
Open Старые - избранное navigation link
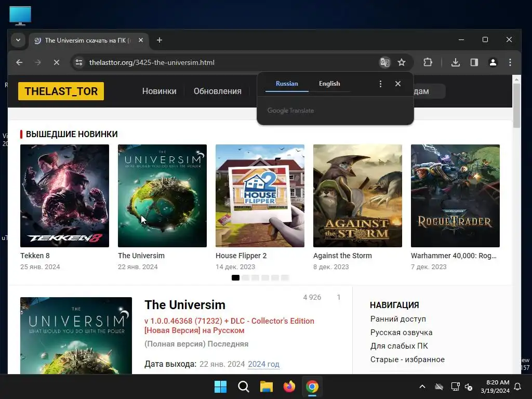407,360
